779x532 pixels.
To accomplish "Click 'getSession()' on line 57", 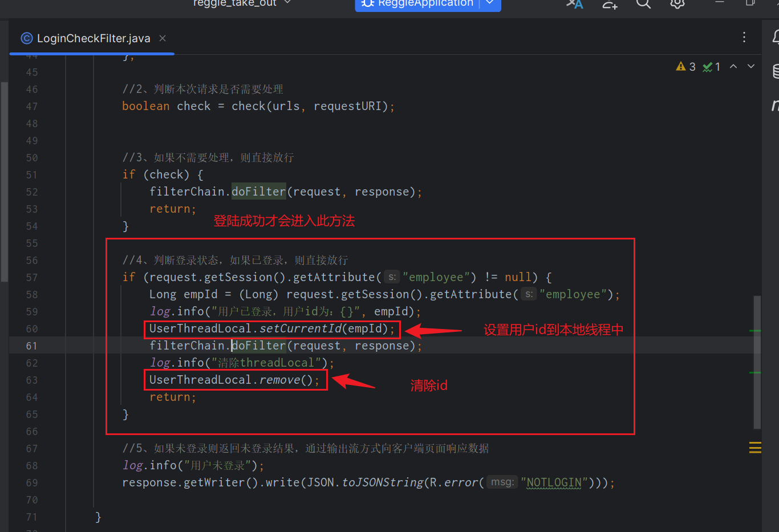I will (x=245, y=277).
